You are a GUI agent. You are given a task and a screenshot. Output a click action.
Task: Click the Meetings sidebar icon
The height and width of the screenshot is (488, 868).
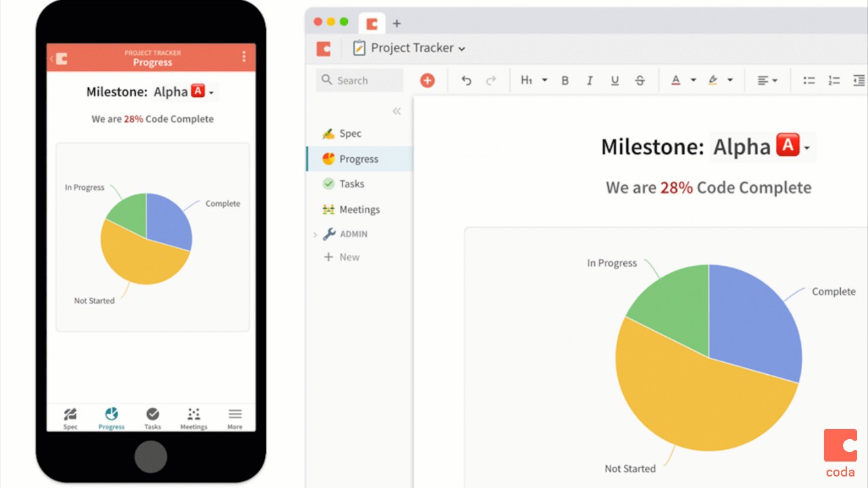[329, 209]
